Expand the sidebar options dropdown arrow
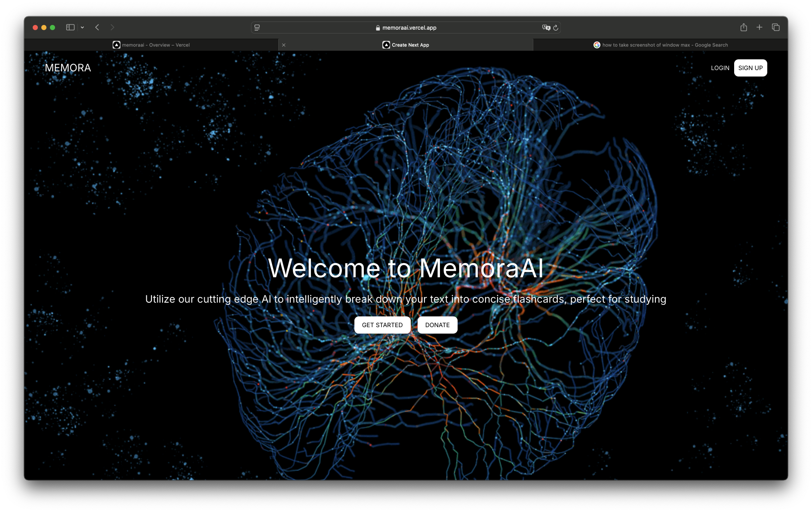The image size is (812, 512). 82,28
